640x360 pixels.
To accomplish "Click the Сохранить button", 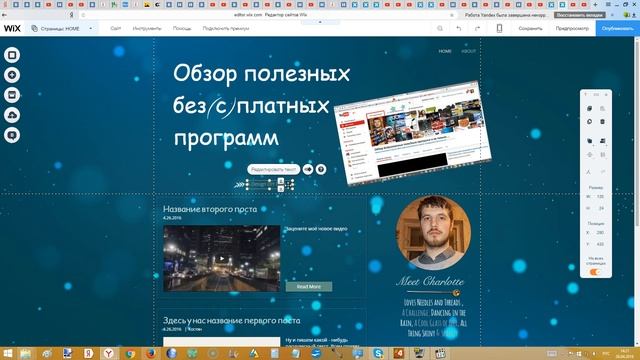I will click(530, 29).
